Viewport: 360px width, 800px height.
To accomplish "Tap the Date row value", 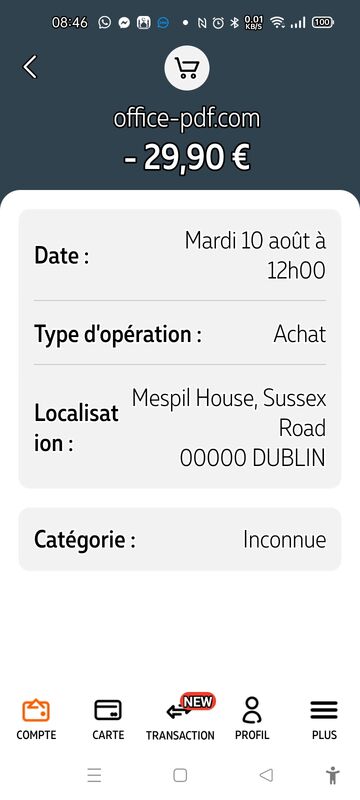I will [x=255, y=255].
